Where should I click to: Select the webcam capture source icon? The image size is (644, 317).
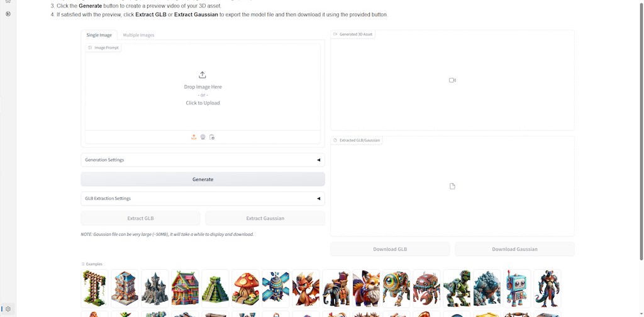(x=203, y=137)
